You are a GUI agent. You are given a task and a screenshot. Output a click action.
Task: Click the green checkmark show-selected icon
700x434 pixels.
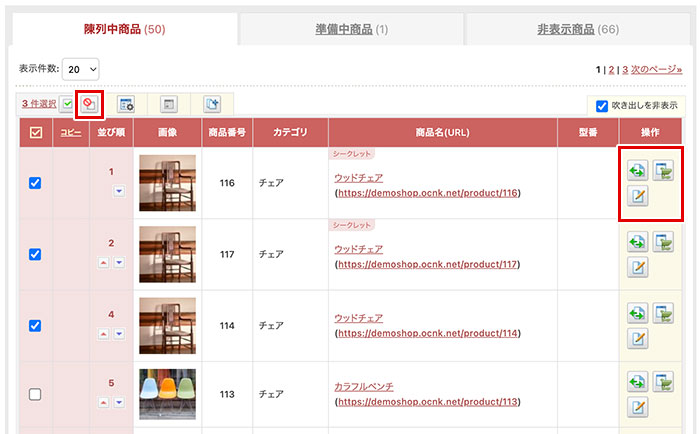point(66,103)
